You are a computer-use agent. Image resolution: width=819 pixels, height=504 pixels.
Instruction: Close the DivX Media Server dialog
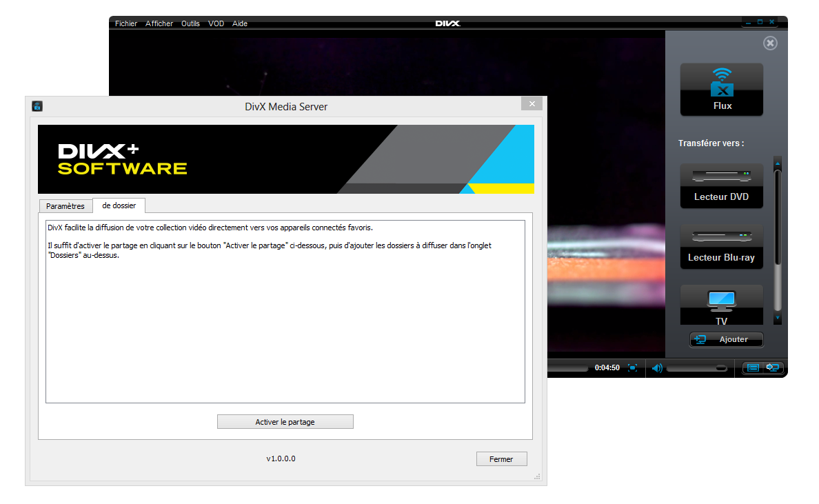pos(532,103)
